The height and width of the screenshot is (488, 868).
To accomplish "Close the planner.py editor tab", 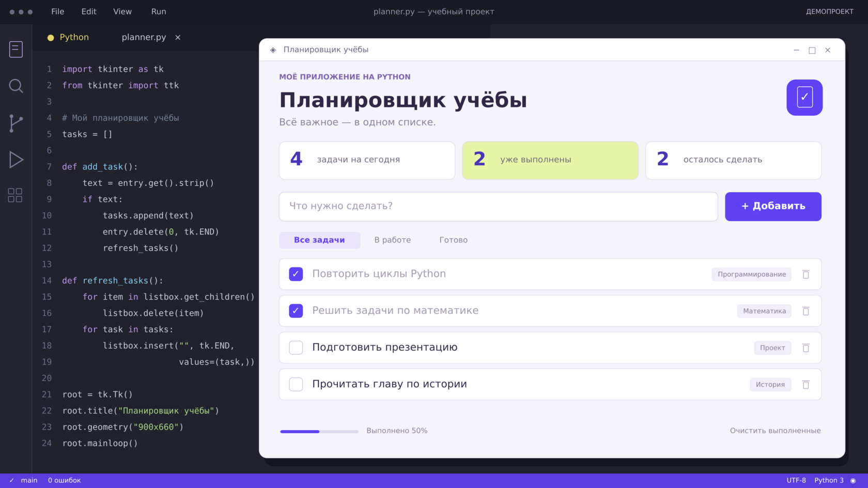I will click(178, 37).
